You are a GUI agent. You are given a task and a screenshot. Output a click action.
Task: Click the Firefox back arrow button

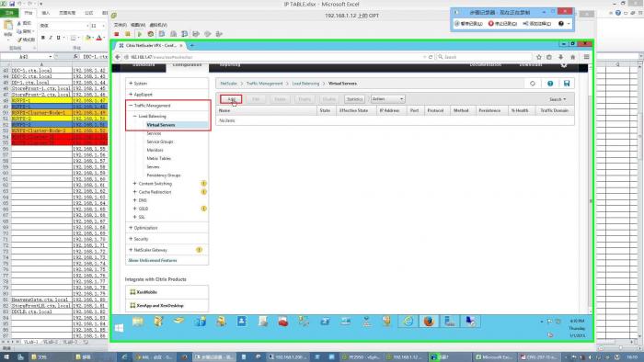pos(118,57)
